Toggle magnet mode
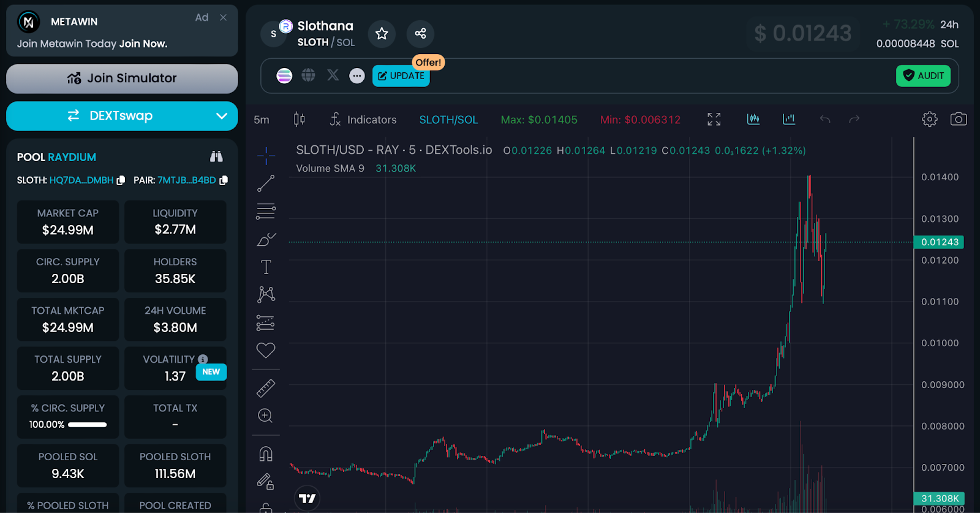This screenshot has width=980, height=513. [266, 454]
